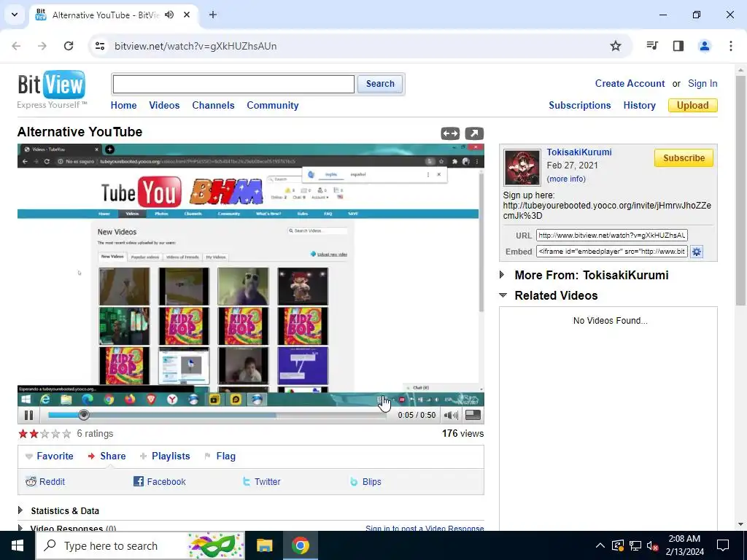The width and height of the screenshot is (747, 560).
Task: Open embed settings gear icon
Action: click(697, 252)
